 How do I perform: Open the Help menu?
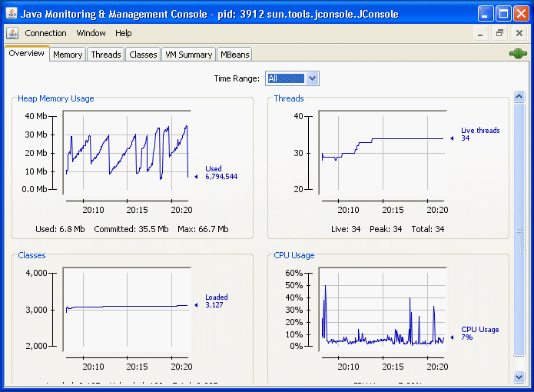(124, 33)
